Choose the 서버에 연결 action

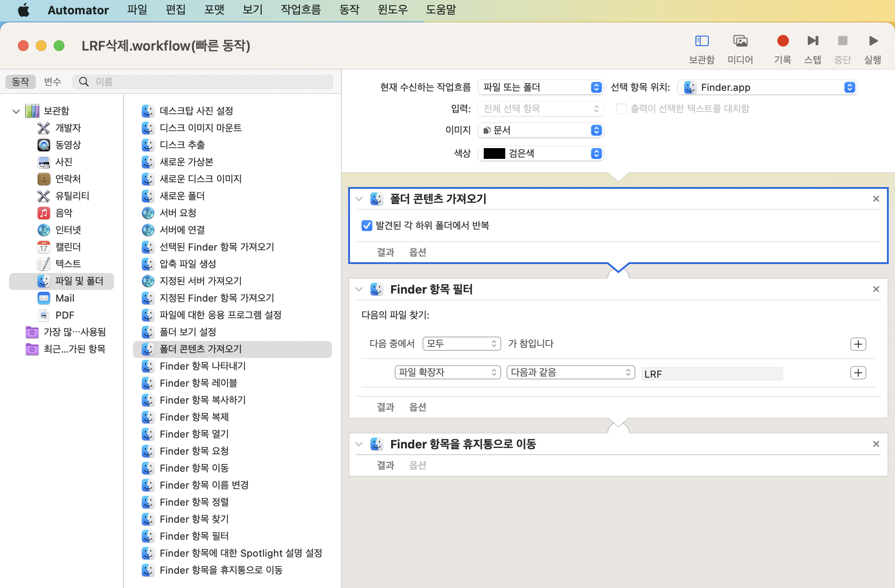182,230
